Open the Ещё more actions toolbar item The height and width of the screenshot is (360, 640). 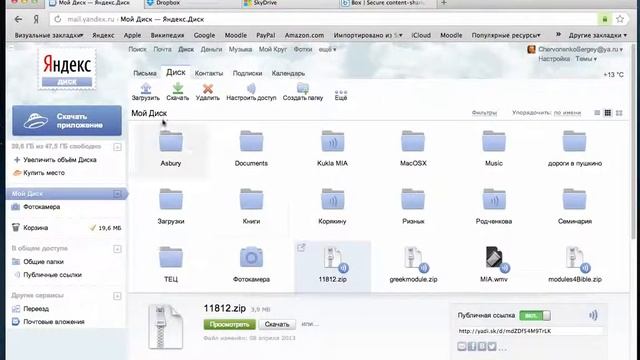341,95
